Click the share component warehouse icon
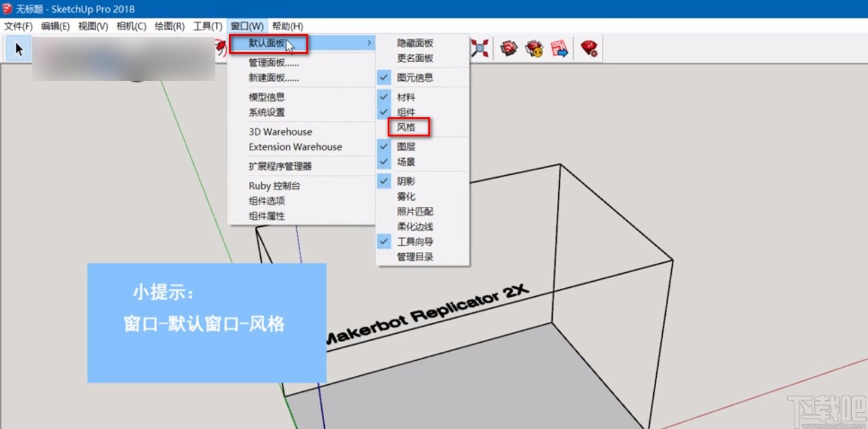The image size is (868, 429). click(x=534, y=48)
